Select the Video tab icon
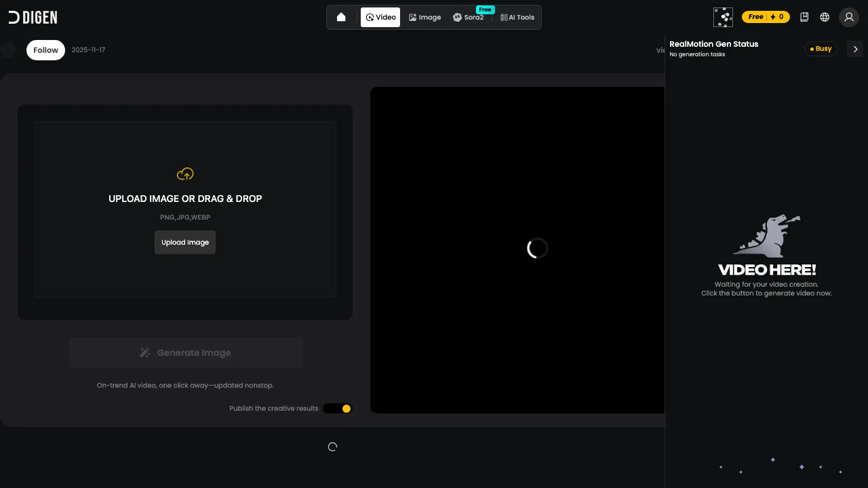 [370, 17]
